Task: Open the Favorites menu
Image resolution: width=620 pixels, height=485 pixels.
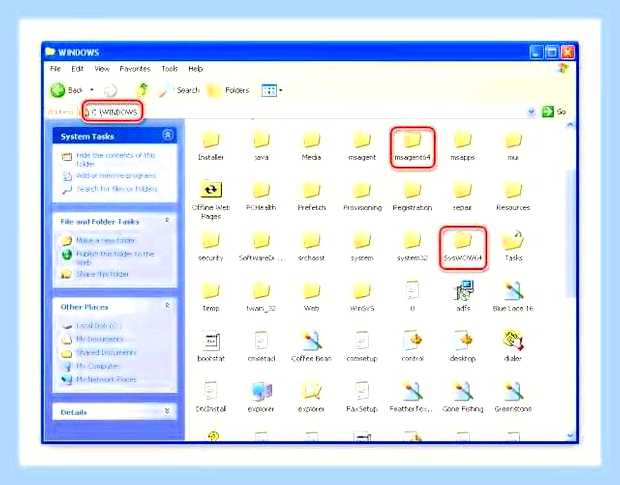Action: (135, 69)
